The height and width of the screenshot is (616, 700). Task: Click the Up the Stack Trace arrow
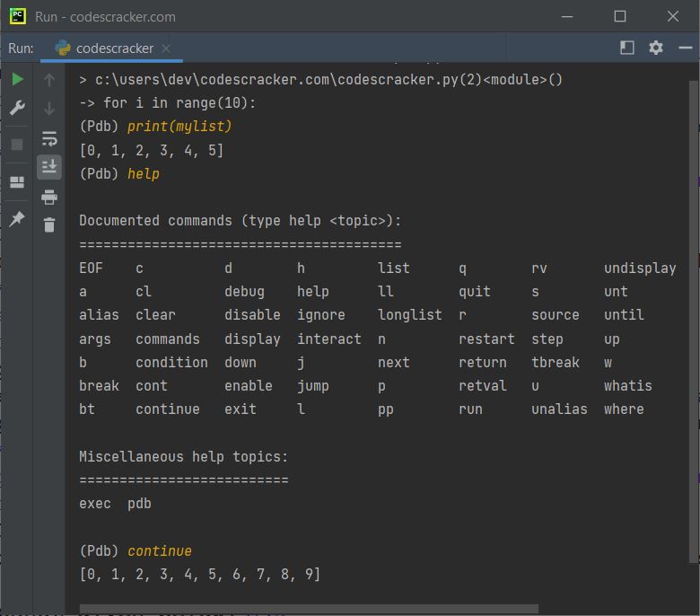point(49,80)
